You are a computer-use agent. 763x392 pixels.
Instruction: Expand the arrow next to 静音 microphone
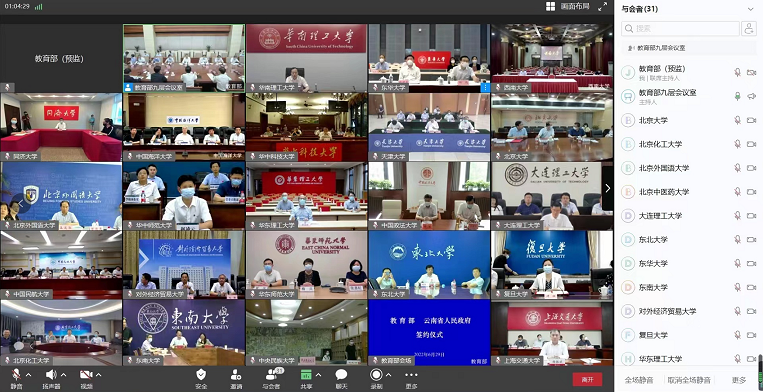[x=28, y=374]
